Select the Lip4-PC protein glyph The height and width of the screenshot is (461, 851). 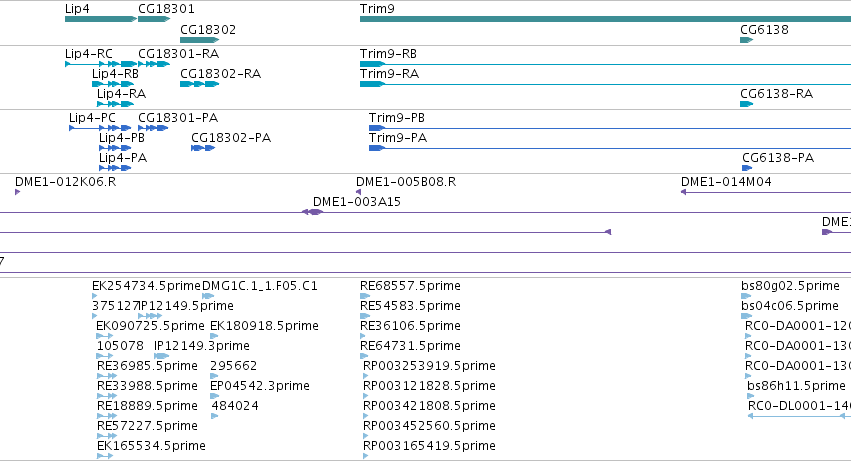100,128
